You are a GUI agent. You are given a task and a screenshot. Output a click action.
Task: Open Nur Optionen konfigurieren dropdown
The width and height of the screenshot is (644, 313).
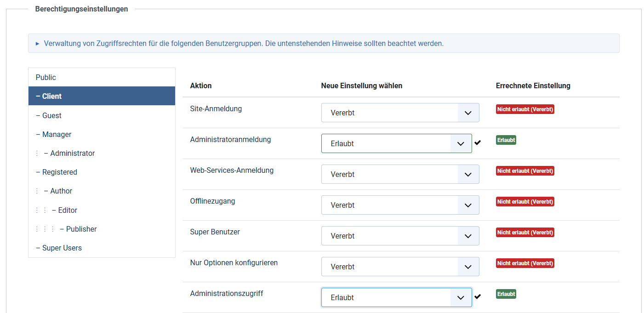[x=400, y=267]
